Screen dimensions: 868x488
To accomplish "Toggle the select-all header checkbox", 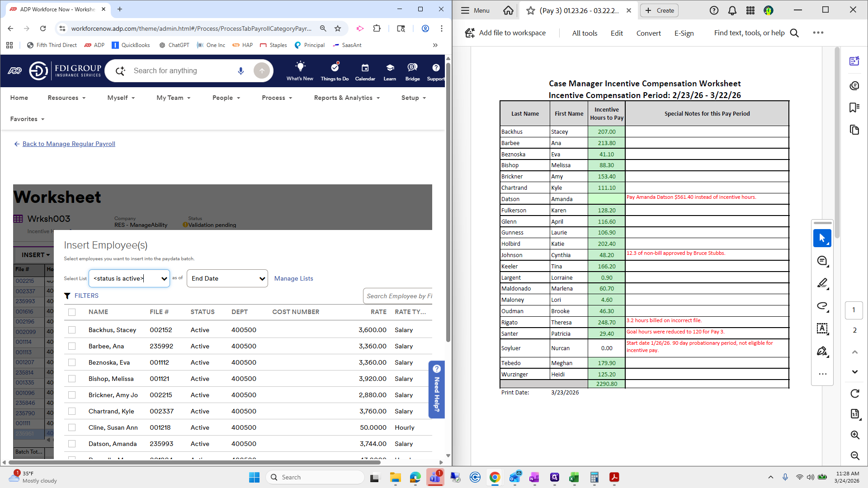I will 72,312.
